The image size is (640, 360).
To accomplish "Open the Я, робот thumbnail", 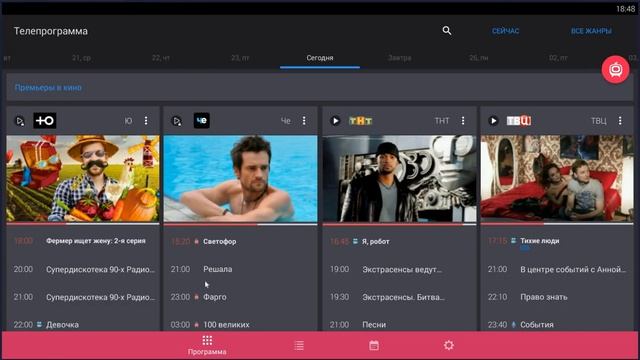I will 399,179.
